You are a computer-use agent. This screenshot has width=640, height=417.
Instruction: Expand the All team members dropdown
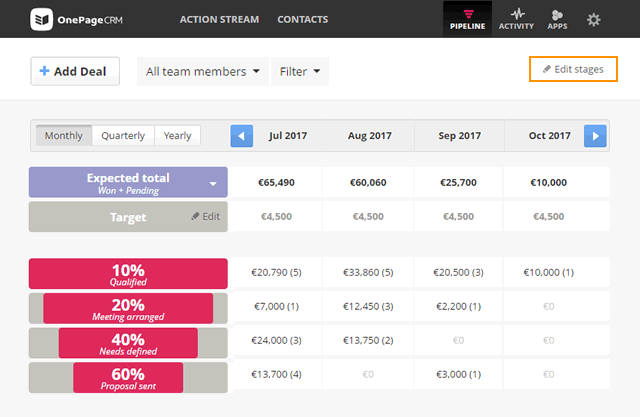[203, 71]
